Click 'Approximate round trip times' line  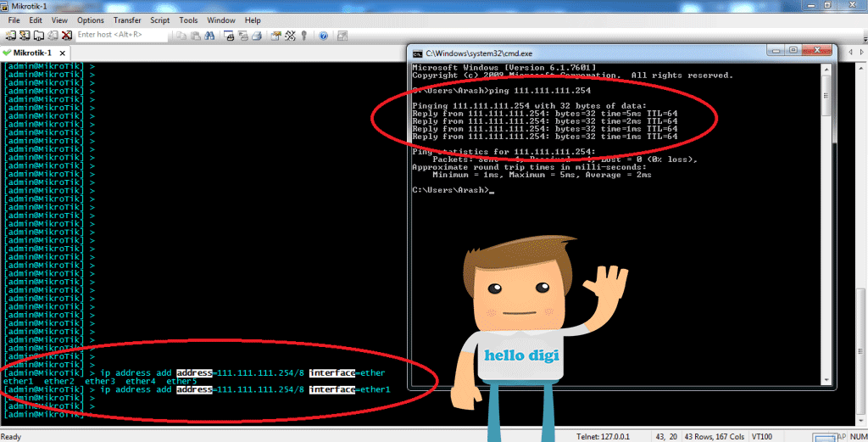pyautogui.click(x=529, y=167)
